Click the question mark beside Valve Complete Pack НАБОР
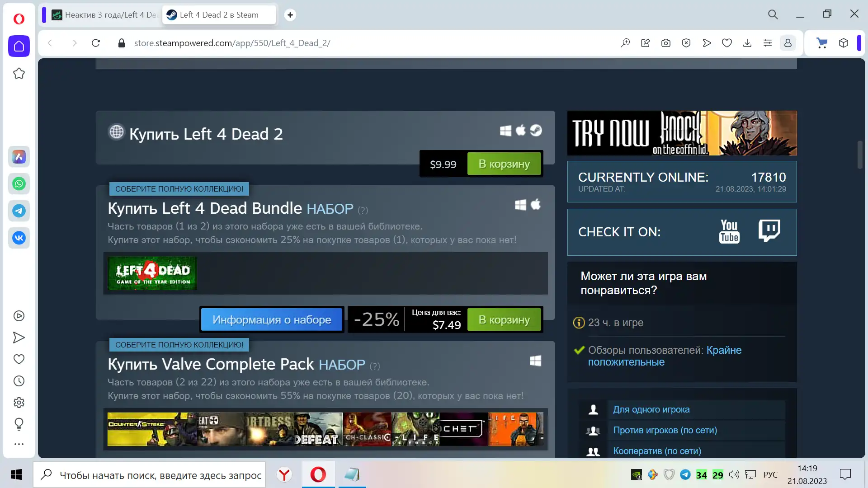868x488 pixels. pyautogui.click(x=375, y=366)
